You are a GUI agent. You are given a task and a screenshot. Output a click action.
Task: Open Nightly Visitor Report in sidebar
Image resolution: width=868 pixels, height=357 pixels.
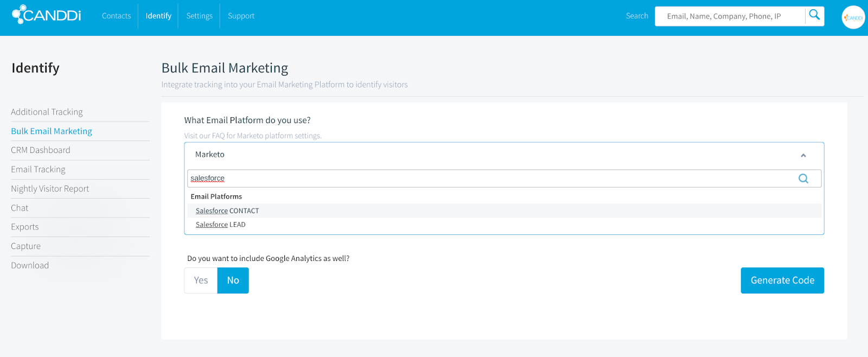click(50, 189)
